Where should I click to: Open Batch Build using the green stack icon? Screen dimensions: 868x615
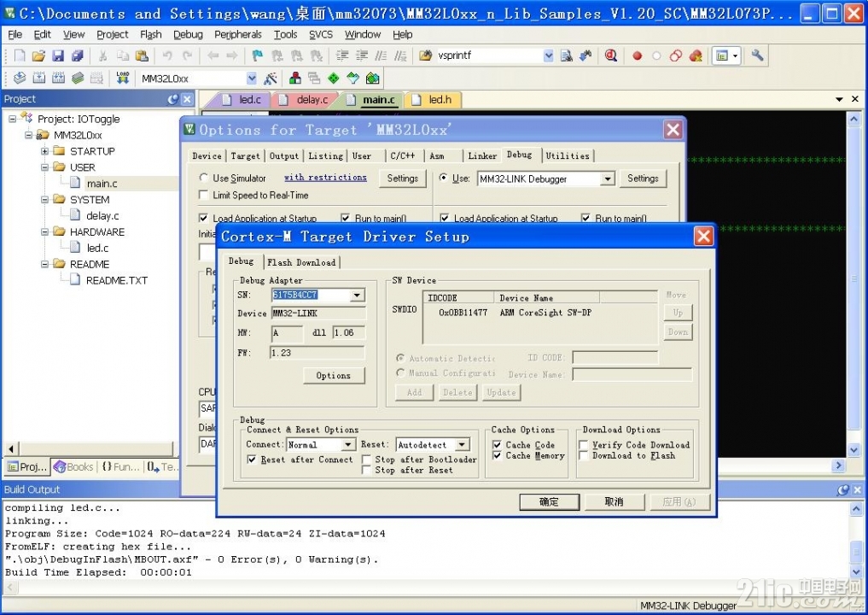(78, 78)
